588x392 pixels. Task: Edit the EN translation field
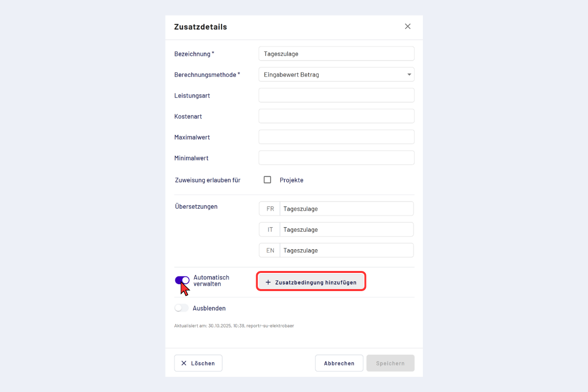coord(346,250)
